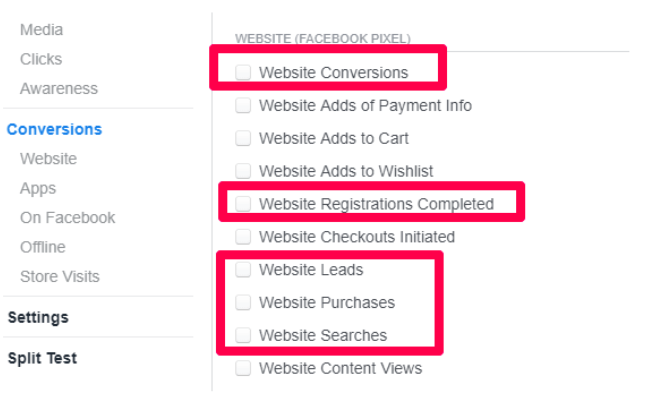Select Website Adds to Wishlist checkbox

click(243, 171)
